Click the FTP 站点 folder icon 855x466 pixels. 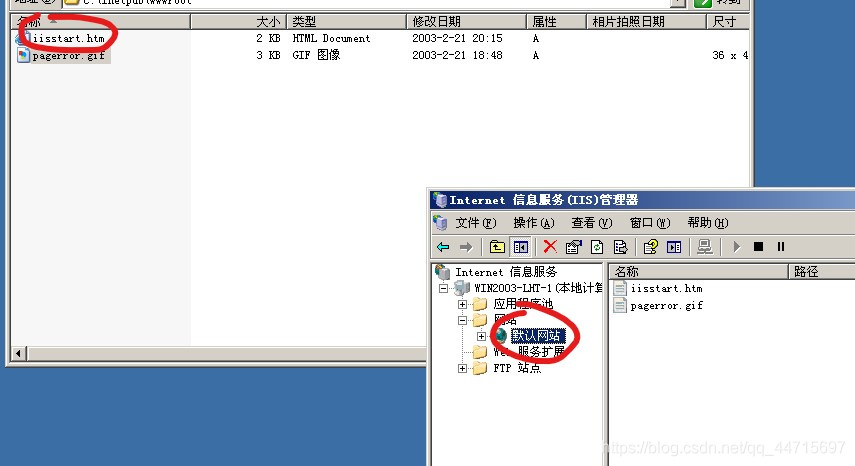(x=480, y=368)
